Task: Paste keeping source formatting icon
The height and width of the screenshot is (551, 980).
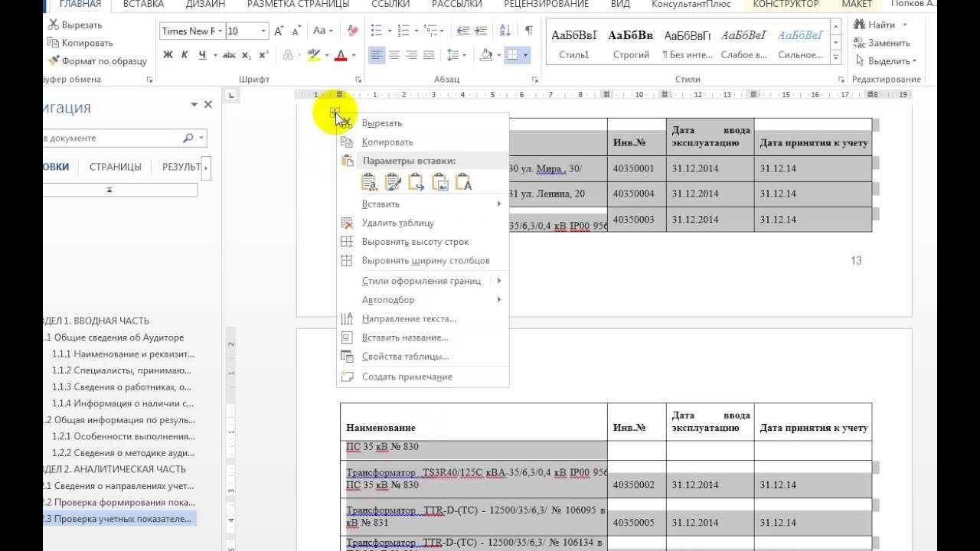Action: pos(369,182)
